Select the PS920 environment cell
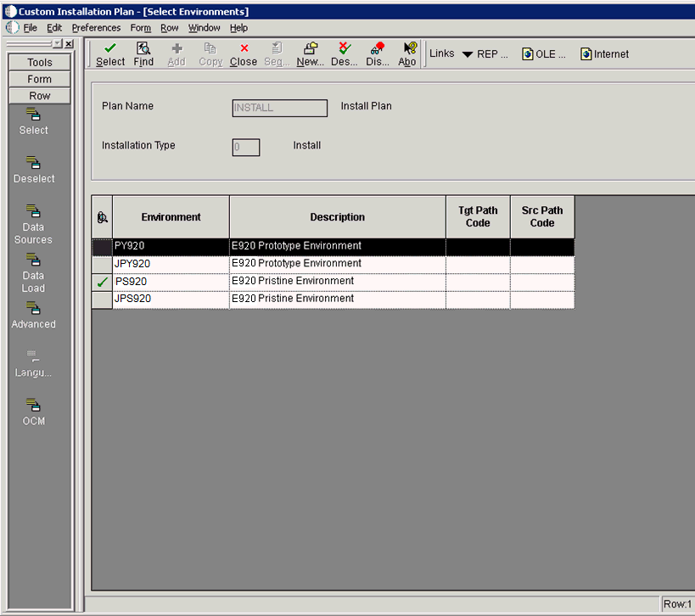 pos(171,282)
